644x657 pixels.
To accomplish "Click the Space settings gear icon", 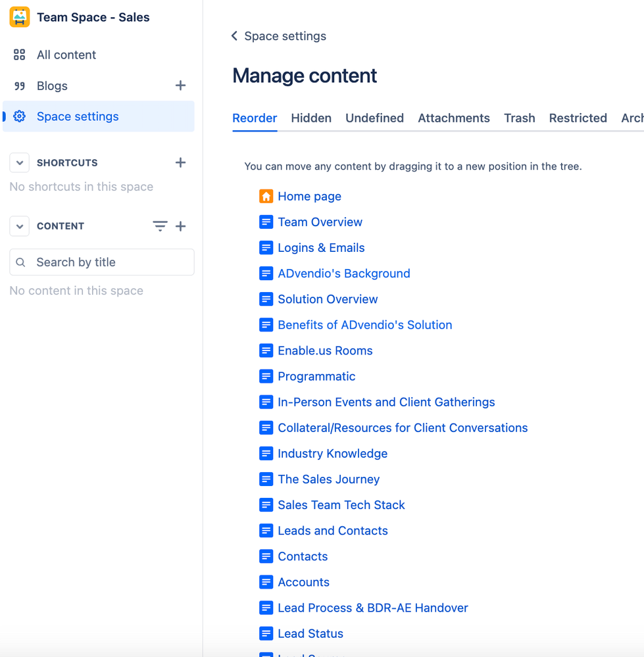I will click(19, 116).
